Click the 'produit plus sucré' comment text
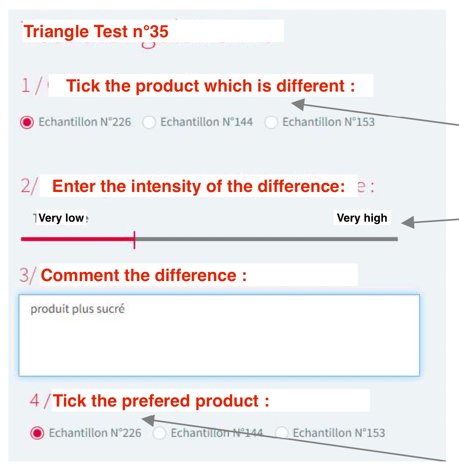 pyautogui.click(x=78, y=309)
